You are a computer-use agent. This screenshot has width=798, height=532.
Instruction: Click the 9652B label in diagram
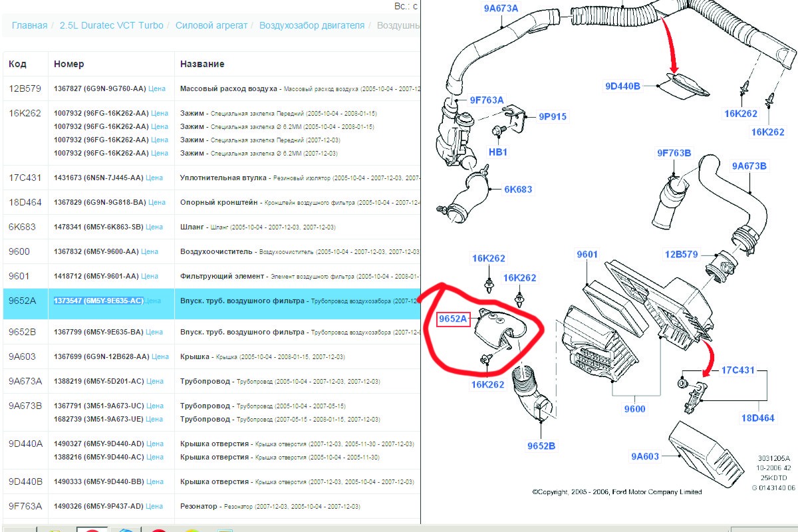(x=541, y=446)
